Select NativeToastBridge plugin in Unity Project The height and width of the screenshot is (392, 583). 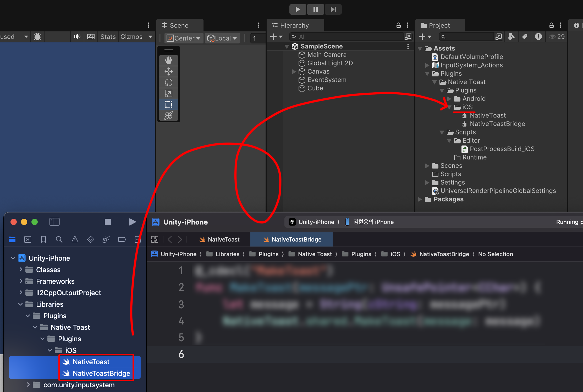(x=493, y=124)
